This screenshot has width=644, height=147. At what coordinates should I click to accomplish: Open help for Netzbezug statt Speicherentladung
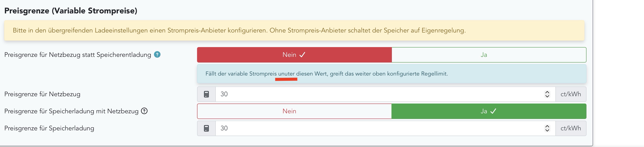(157, 54)
